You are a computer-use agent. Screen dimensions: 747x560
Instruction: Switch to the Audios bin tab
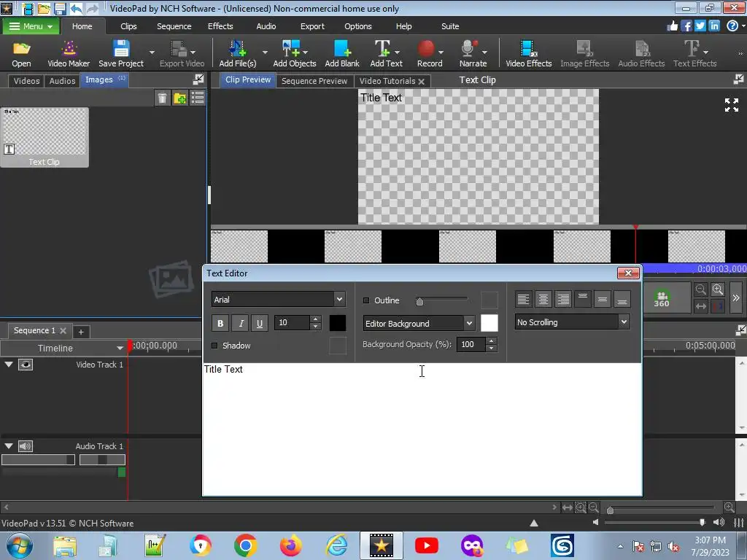tap(63, 81)
